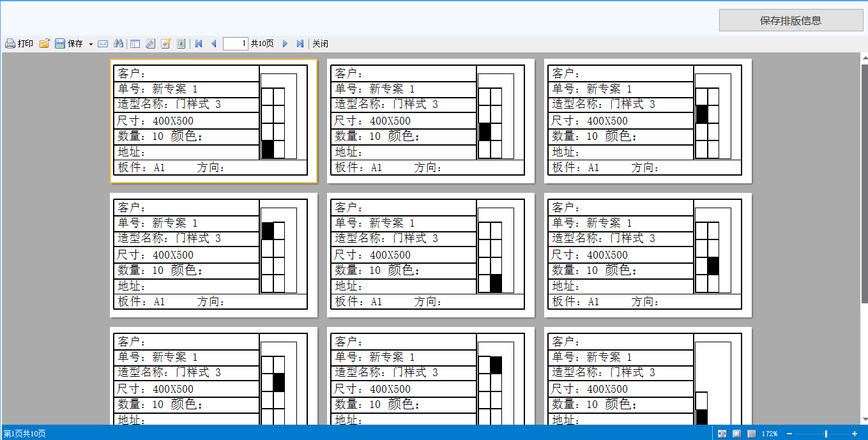
Task: Open page settings wrench icon
Action: point(150,43)
